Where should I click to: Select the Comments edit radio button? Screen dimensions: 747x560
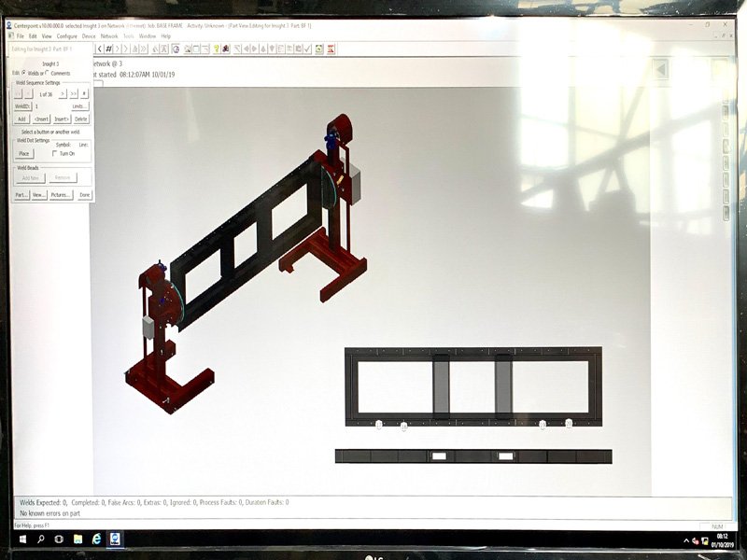pyautogui.click(x=48, y=73)
